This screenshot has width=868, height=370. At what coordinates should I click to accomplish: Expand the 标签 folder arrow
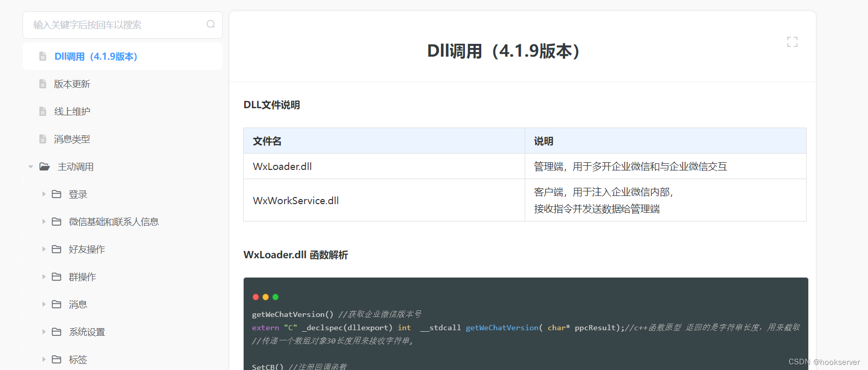(44, 359)
